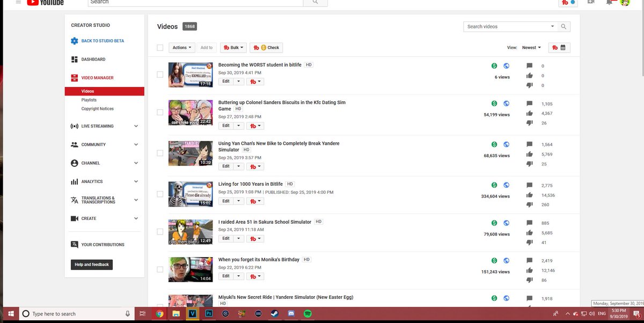Open Google Chrome from the taskbar
The image size is (644, 323).
159,314
